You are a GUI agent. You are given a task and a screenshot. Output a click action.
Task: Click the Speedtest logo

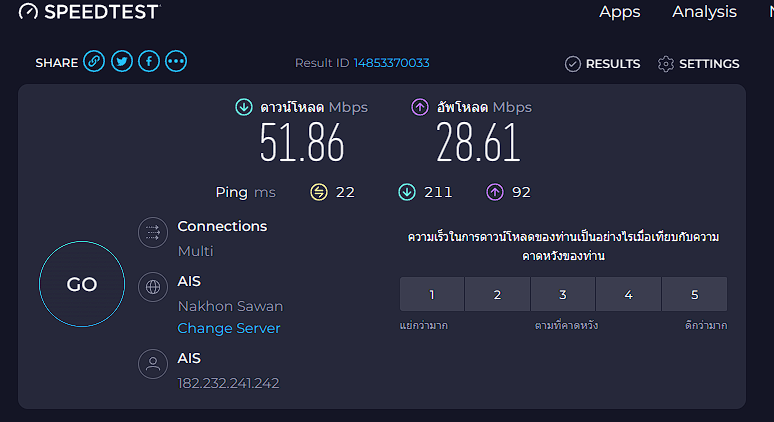click(x=88, y=12)
